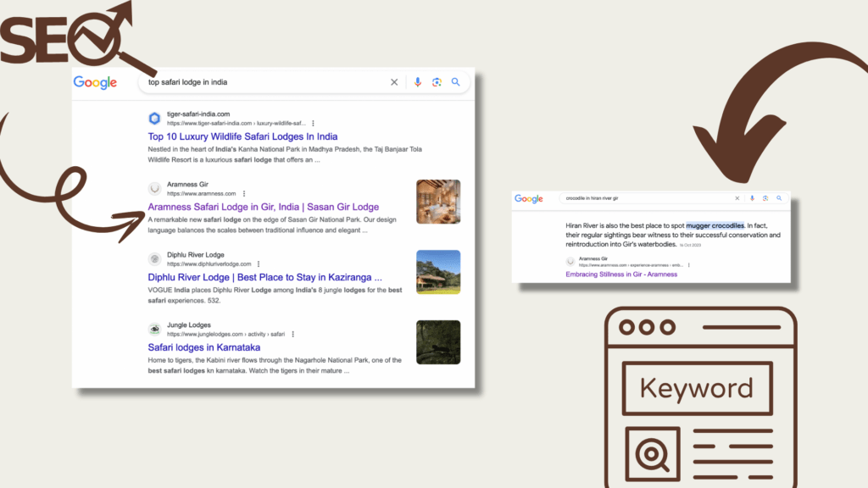The width and height of the screenshot is (868, 488).
Task: Start voice search in the safari lodge search bar
Action: click(x=417, y=82)
